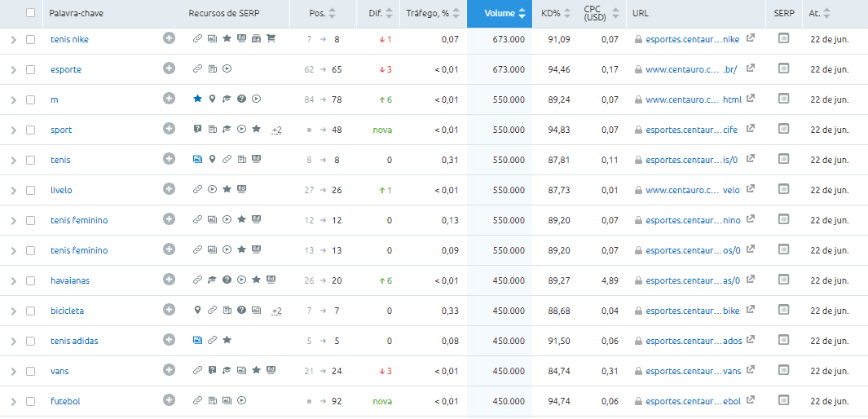Viewport: 868px width, 419px height.
Task: Sort by Tráfego, % column
Action: click(x=433, y=13)
